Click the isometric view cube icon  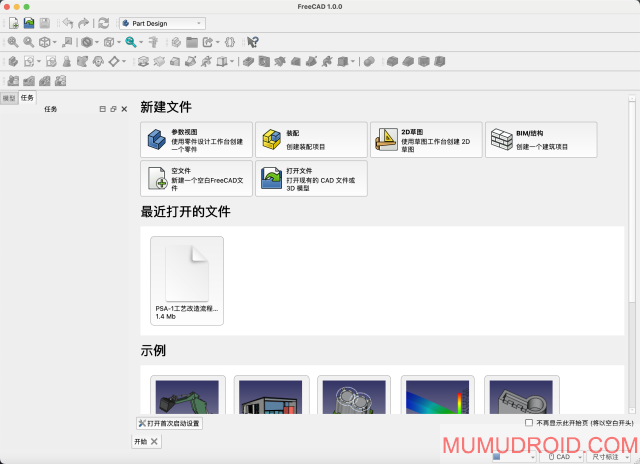(44, 42)
